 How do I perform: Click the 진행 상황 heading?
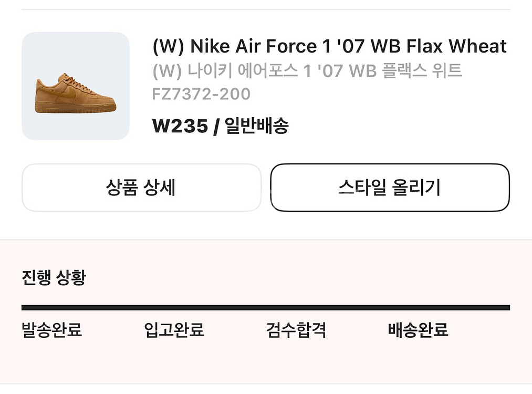click(x=54, y=277)
